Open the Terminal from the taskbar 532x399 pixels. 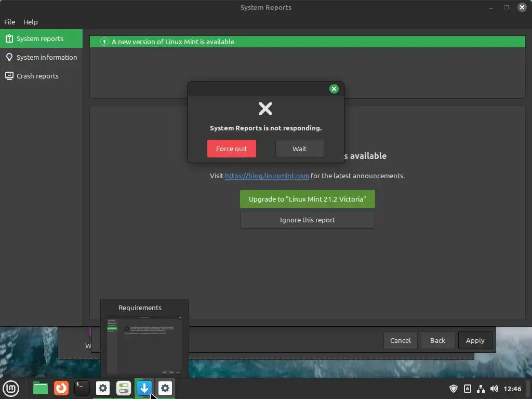click(x=82, y=388)
